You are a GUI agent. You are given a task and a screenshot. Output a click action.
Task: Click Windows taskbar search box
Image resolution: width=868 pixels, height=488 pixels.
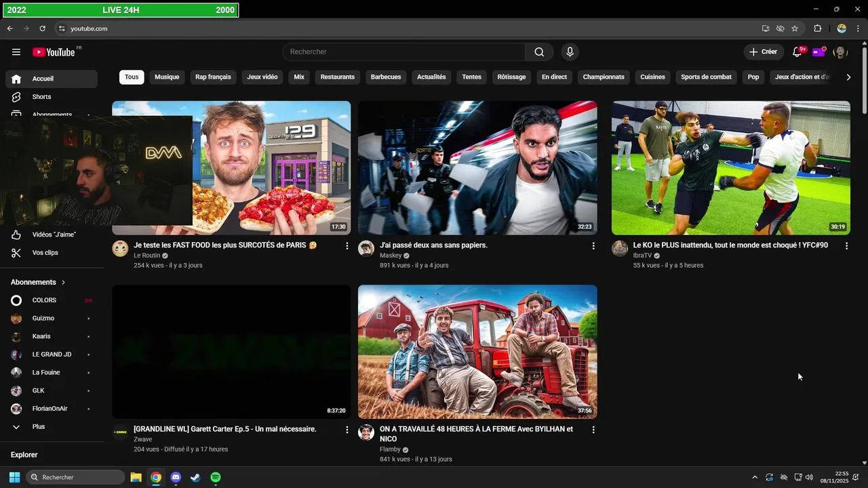point(75,477)
